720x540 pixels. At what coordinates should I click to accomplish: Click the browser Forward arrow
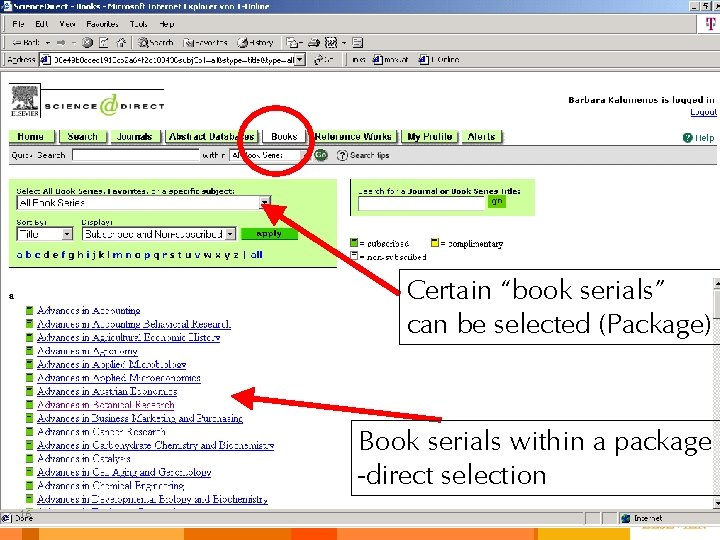[61, 43]
